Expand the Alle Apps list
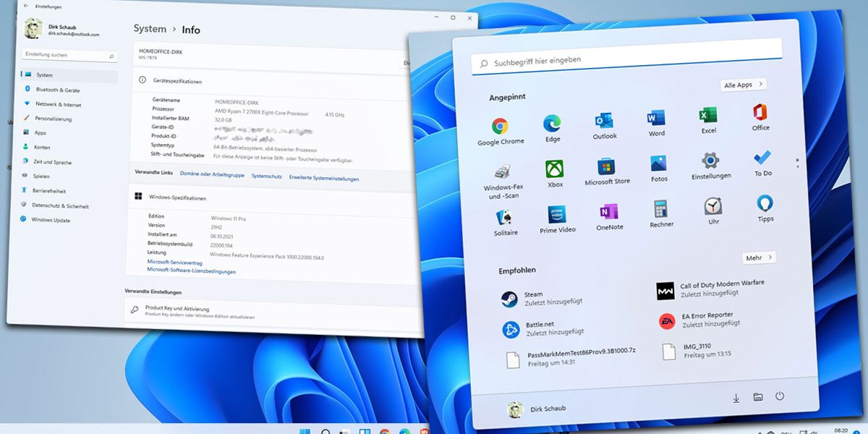This screenshot has height=434, width=868. 744,85
